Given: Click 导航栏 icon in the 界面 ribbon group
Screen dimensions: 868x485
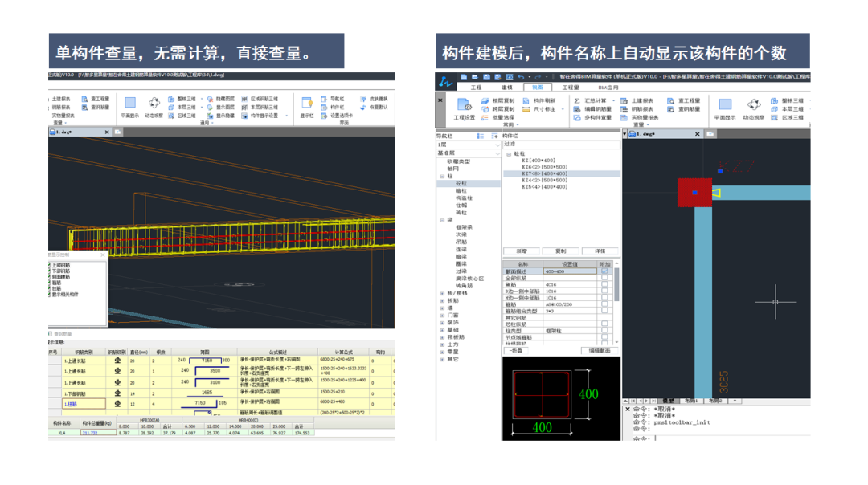Looking at the screenshot, I should tap(324, 99).
